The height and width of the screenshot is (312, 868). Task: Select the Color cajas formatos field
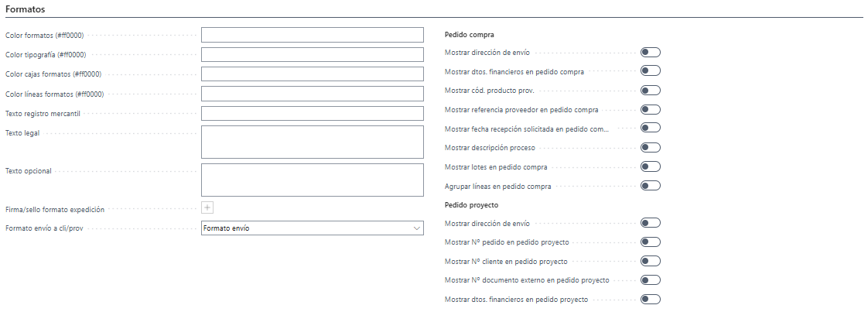[x=313, y=74]
